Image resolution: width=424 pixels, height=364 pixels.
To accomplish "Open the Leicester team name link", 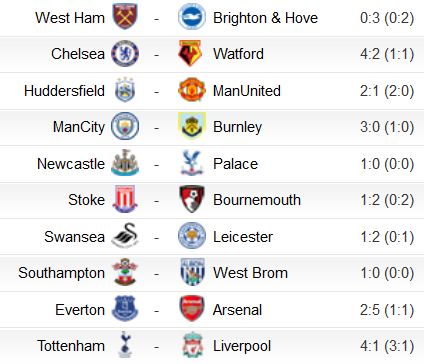I will [243, 237].
